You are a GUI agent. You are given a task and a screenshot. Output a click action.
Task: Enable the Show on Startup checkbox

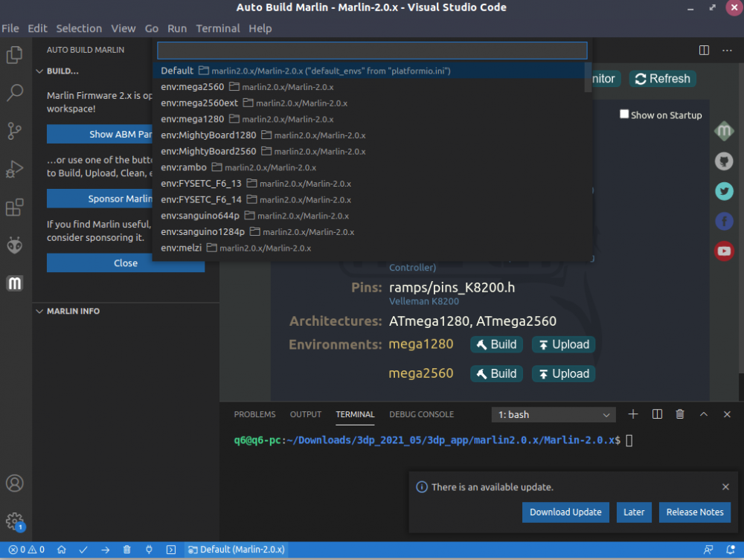624,115
